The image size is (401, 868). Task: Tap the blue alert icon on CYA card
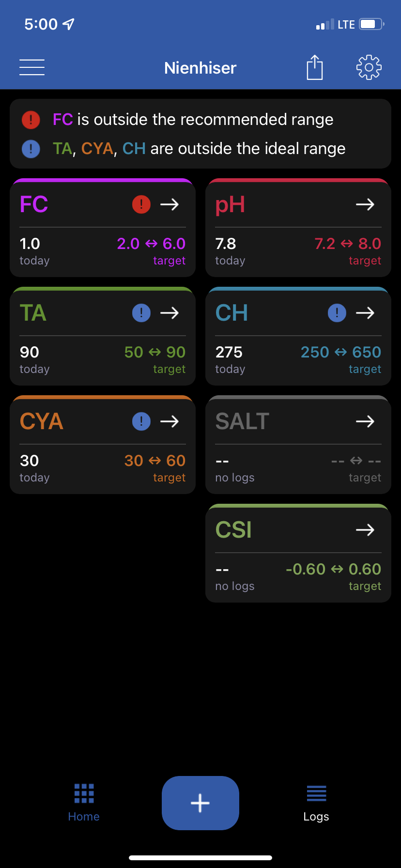coord(141,421)
